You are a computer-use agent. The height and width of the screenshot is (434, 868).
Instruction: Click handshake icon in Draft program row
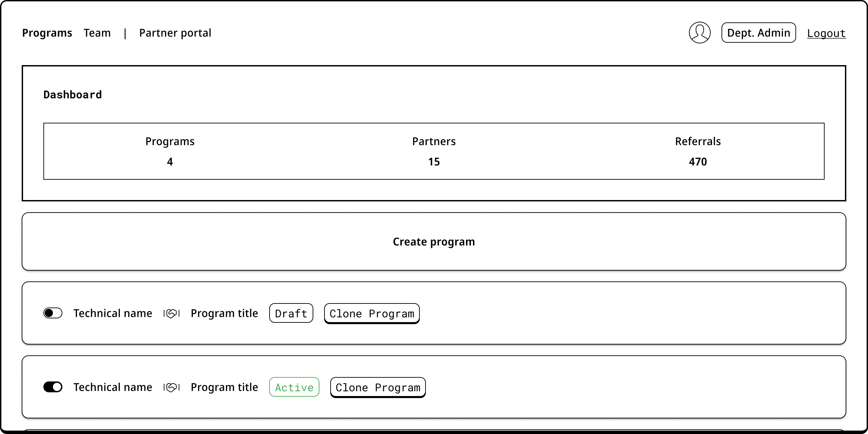click(x=172, y=313)
